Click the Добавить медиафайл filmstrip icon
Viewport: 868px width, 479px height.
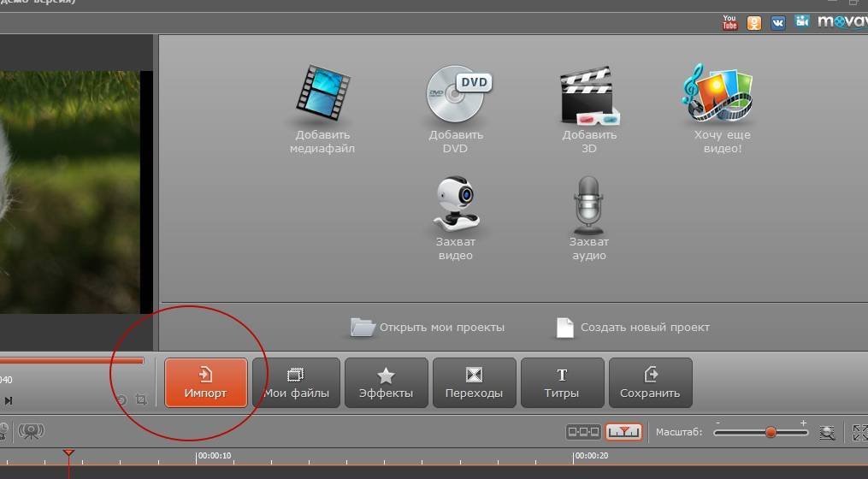point(322,93)
